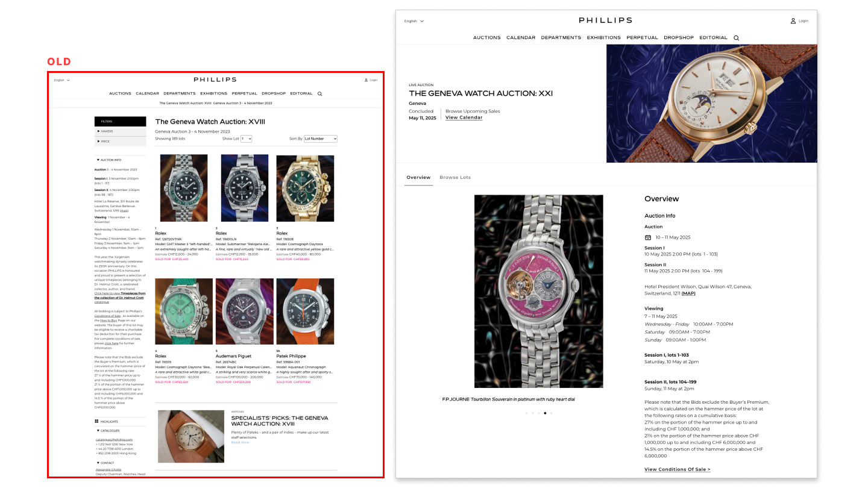The image size is (868, 488).
Task: Open the Show Lot number dropdown
Action: 246,139
